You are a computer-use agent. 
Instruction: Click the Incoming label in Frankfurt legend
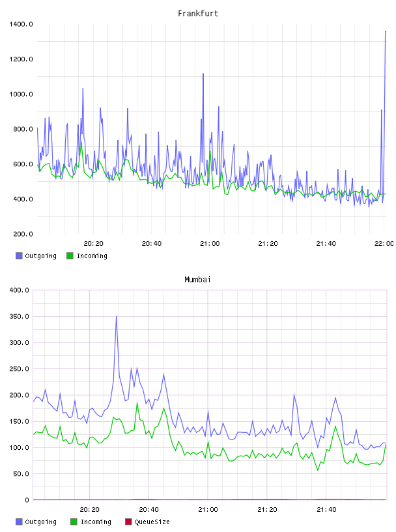(92, 256)
